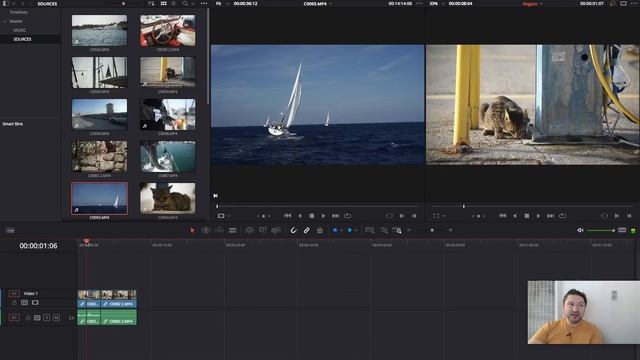Switch media pool to thumbnail grid view
This screenshot has height=360, width=640.
[x=163, y=4]
